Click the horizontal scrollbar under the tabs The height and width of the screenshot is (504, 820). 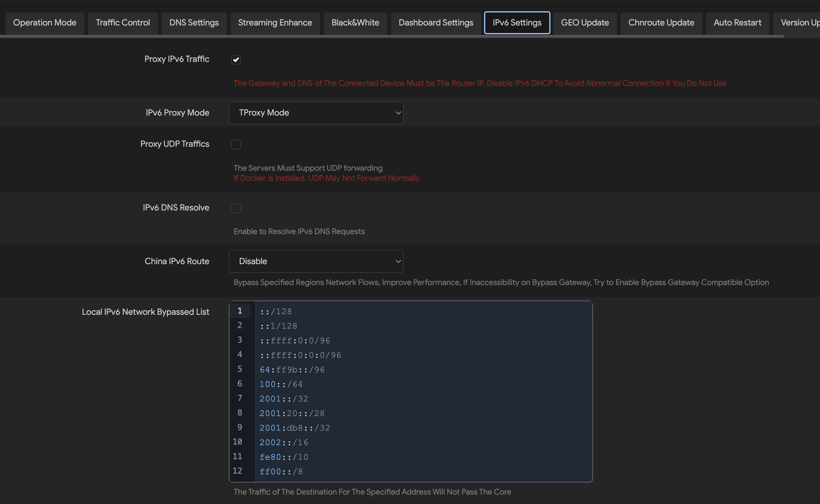pyautogui.click(x=392, y=36)
